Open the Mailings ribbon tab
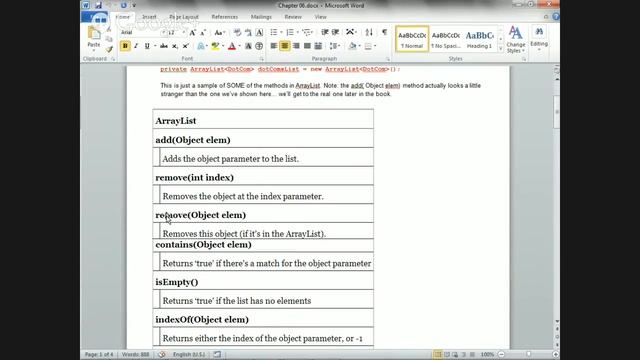The width and height of the screenshot is (640, 360). [261, 17]
